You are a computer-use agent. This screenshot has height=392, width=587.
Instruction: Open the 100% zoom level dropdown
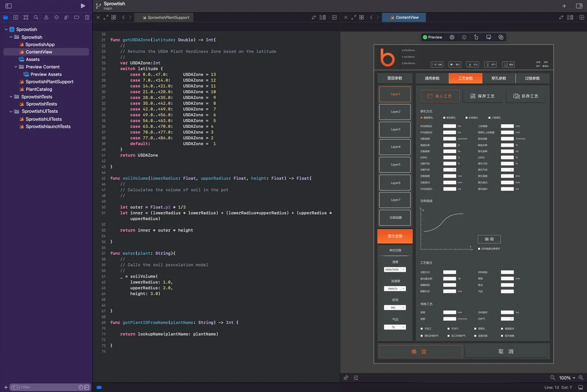pyautogui.click(x=567, y=378)
